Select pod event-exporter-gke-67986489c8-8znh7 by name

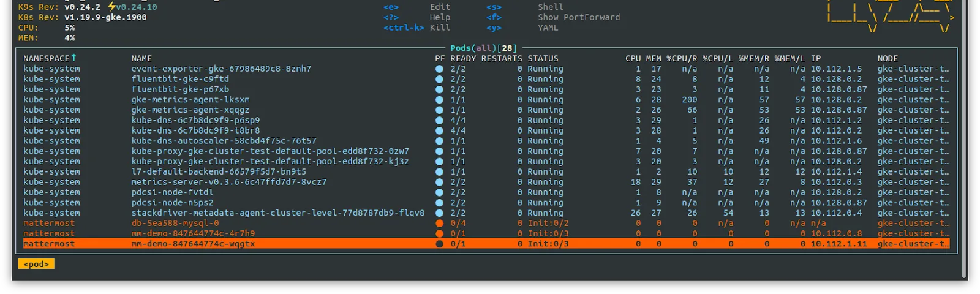coord(221,69)
